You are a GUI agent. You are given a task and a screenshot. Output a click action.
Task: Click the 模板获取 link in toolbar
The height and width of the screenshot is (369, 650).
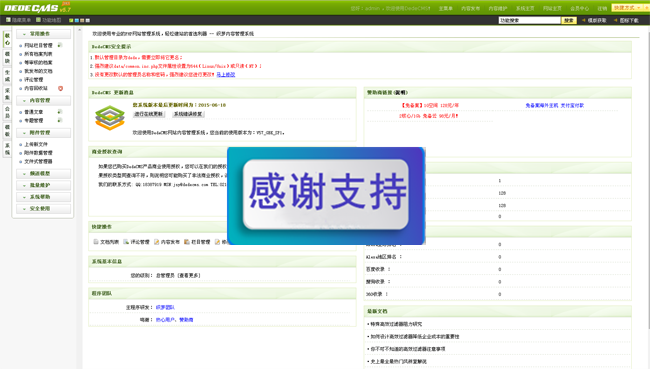coord(597,20)
